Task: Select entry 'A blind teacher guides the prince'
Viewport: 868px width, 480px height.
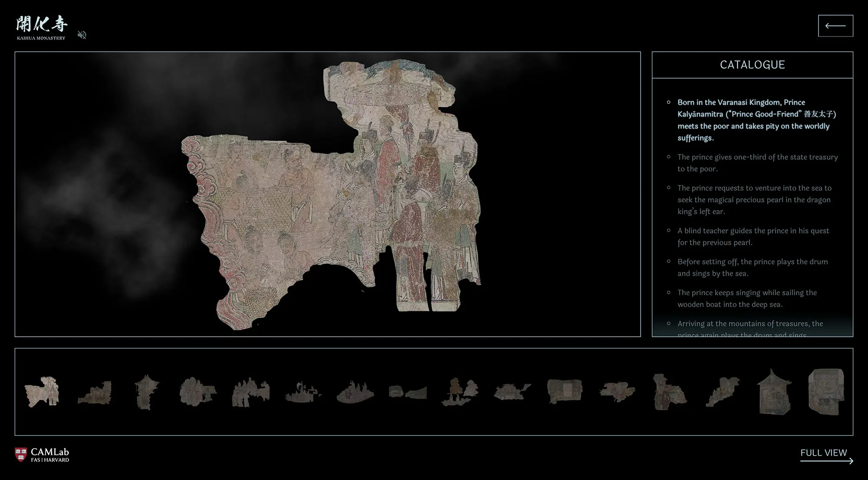Action: click(x=753, y=237)
